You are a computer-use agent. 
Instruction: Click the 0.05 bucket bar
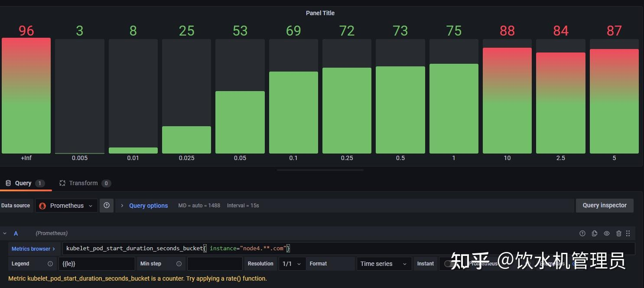(x=240, y=122)
